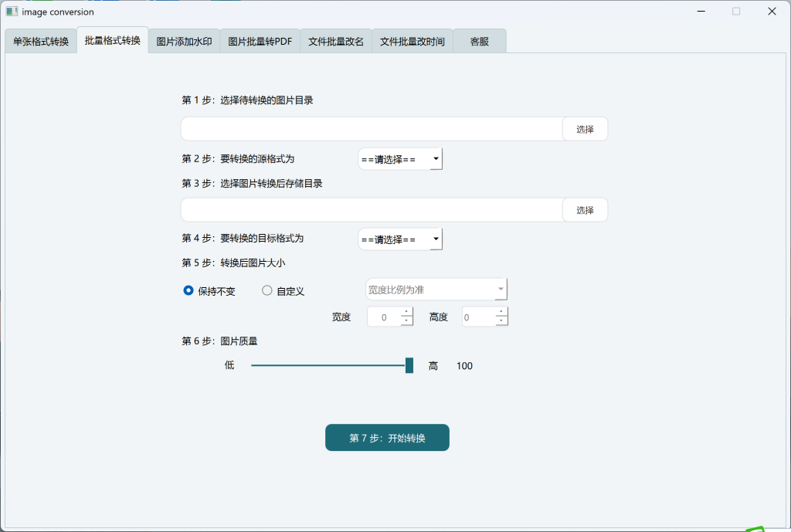Choose the 自定义 size radio button

click(267, 291)
